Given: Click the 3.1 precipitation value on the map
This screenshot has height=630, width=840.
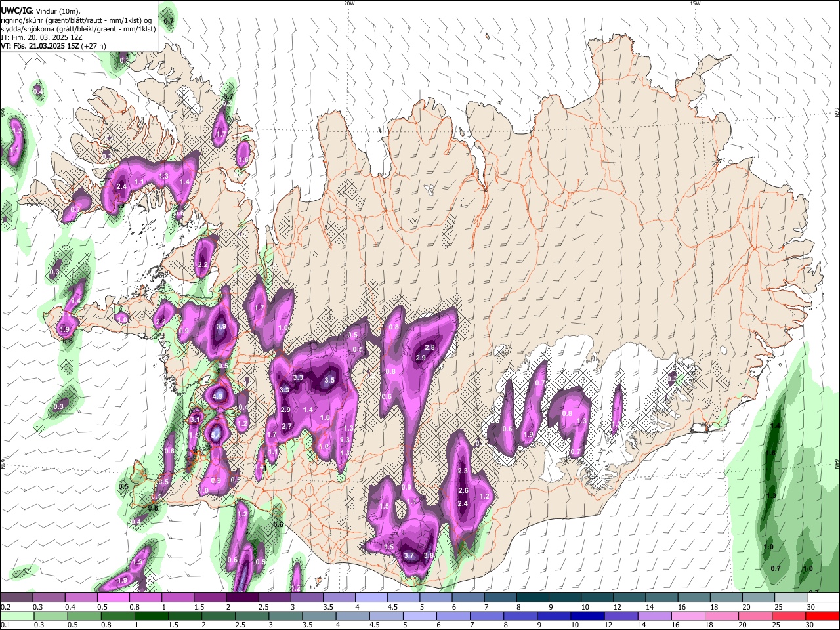Looking at the screenshot, I should pos(195,419).
